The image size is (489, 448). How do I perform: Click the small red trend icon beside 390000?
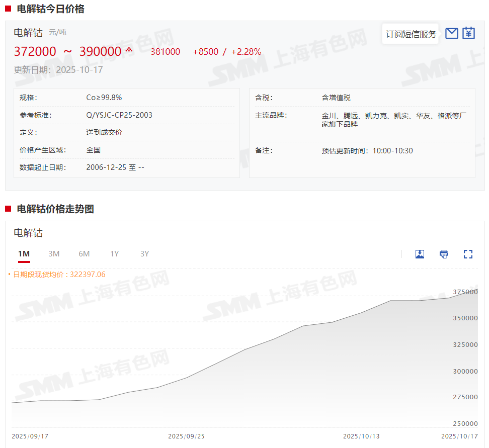point(129,49)
